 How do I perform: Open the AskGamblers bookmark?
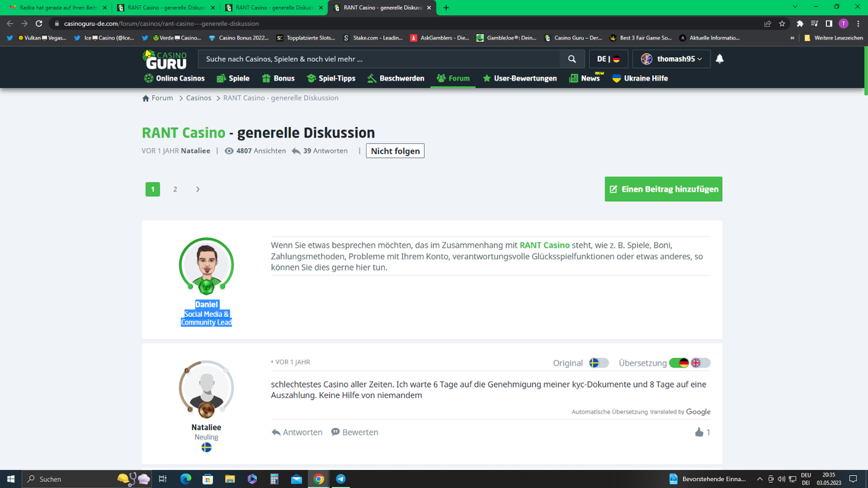point(440,38)
